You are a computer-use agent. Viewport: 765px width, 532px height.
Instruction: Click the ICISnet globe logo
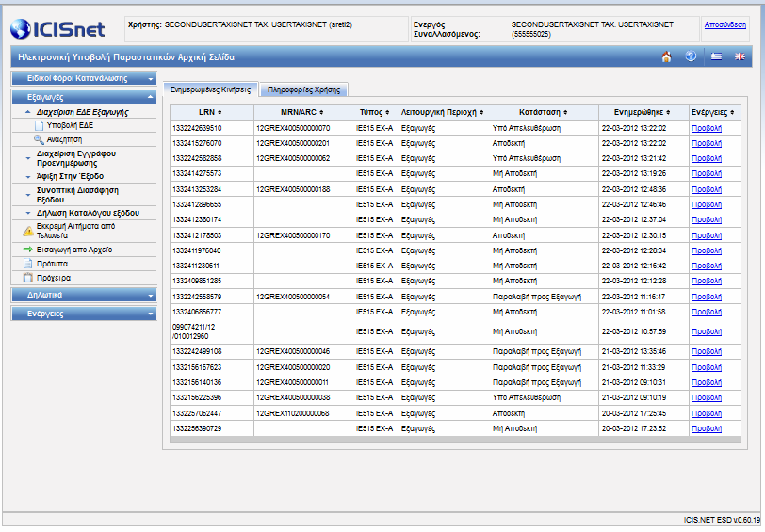[21, 29]
